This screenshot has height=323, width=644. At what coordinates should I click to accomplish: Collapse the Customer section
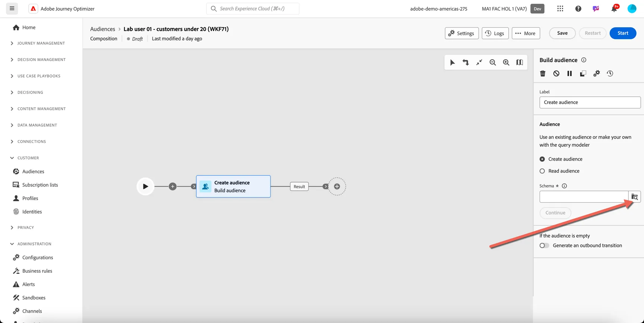click(25, 158)
